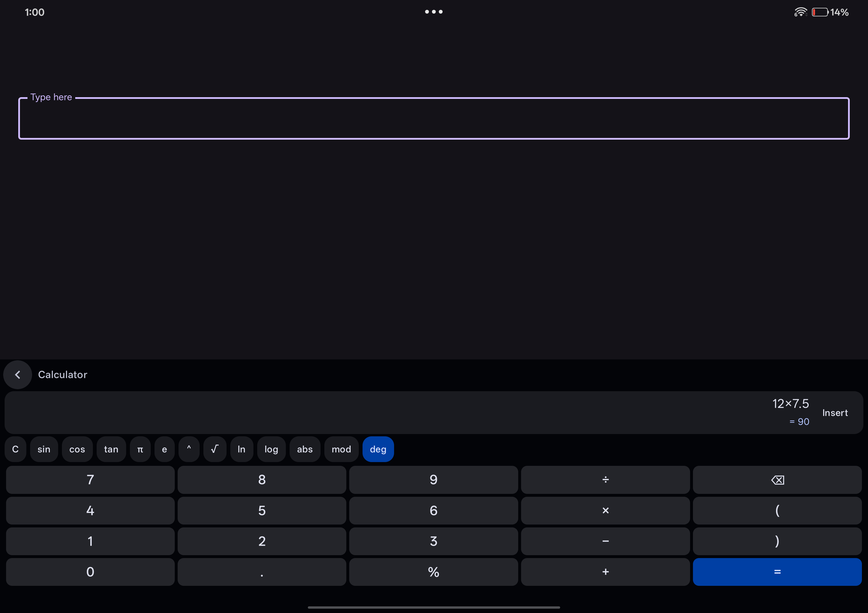Tap the digit 8 key

tap(262, 480)
